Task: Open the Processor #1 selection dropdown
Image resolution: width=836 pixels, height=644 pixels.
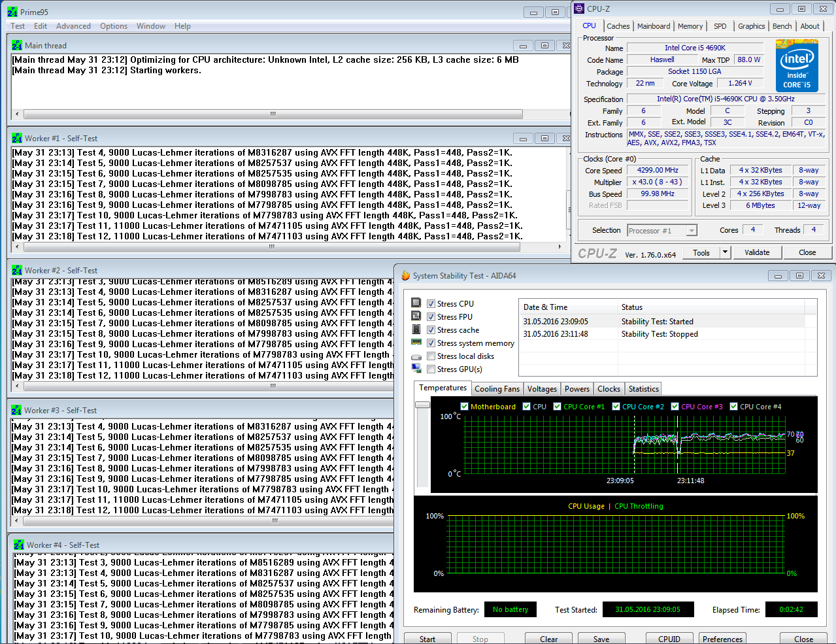Action: coord(692,231)
